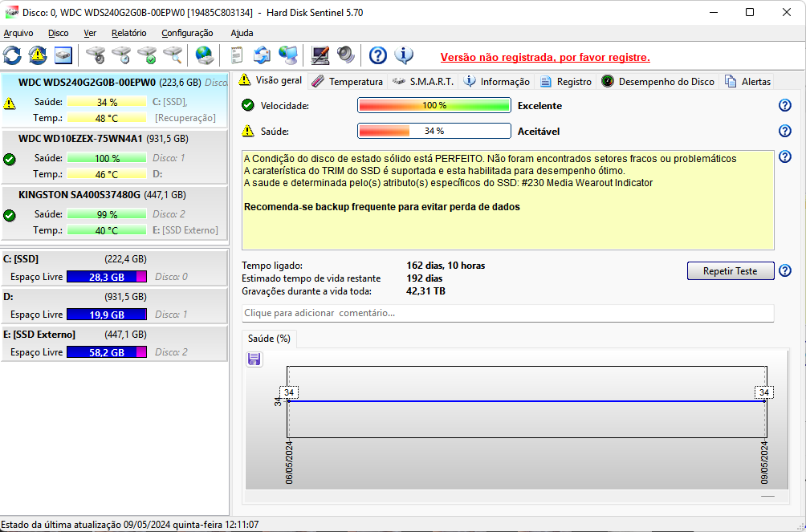Viewport: 806px width, 532px height.
Task: Click the 'Aceitável' health rating text
Action: click(x=539, y=132)
